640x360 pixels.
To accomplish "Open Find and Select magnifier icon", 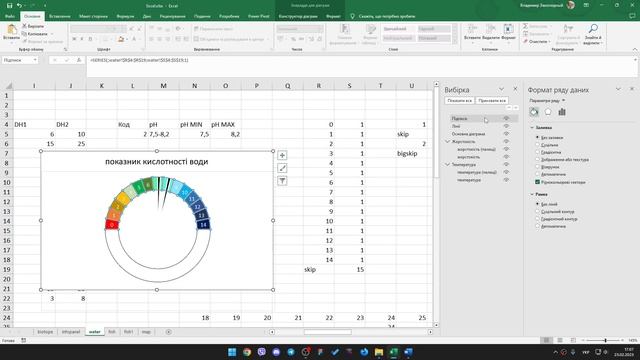I will (593, 29).
